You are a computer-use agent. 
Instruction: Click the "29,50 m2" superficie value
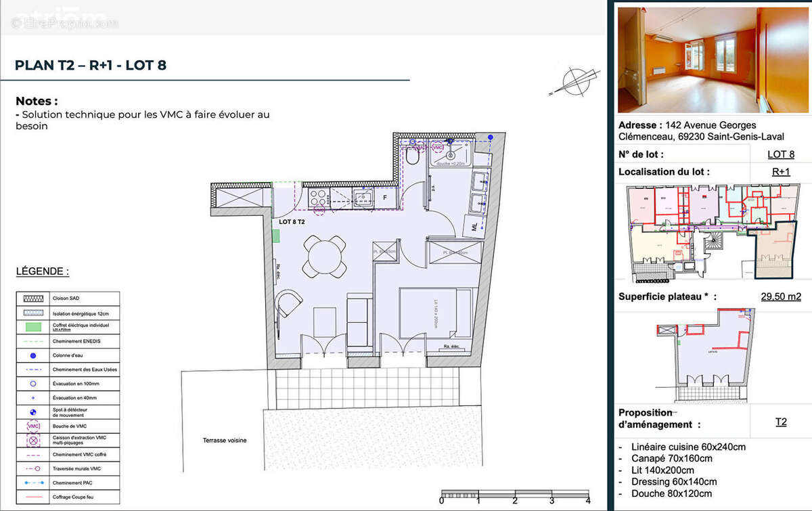tap(781, 296)
